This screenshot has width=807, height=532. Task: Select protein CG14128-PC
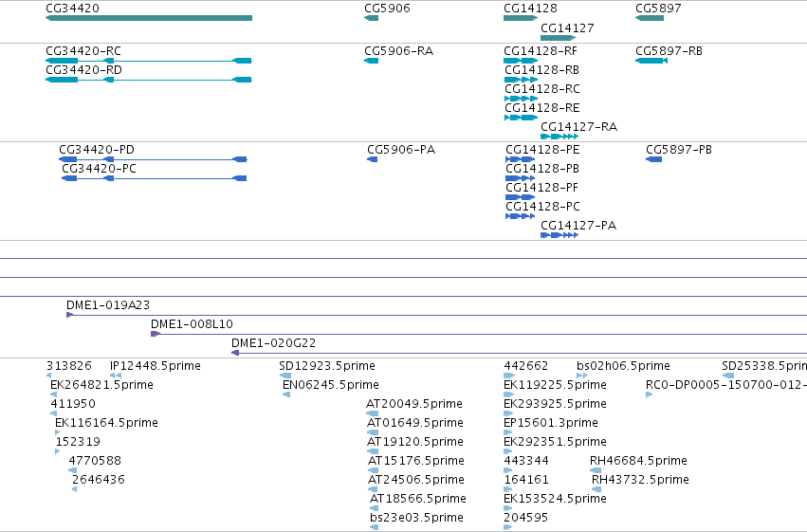click(543, 207)
